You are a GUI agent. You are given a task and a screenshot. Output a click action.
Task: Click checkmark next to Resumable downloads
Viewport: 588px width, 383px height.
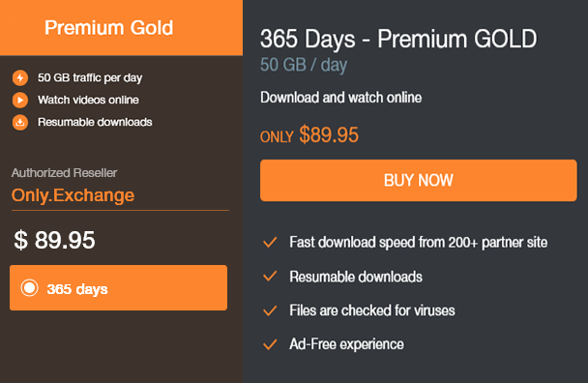270,277
